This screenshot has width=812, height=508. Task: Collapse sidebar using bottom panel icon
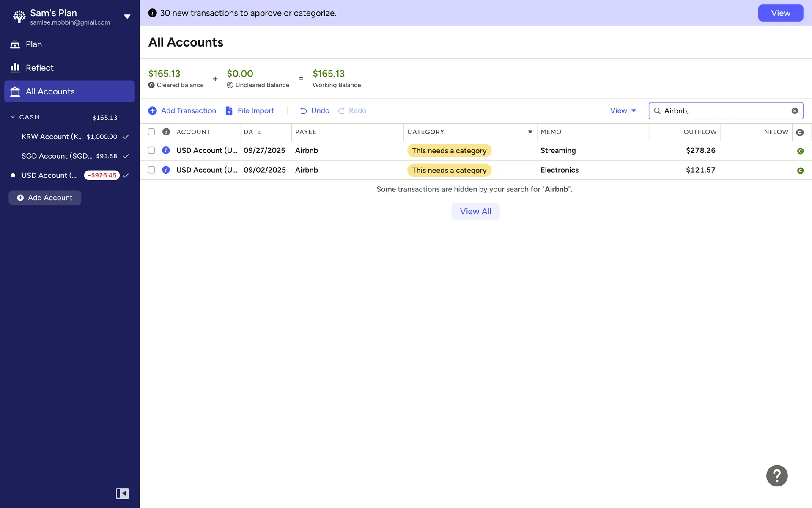coord(122,493)
